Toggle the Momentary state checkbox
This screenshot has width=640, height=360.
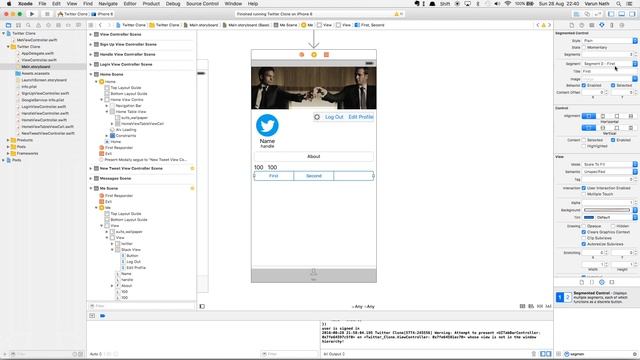coord(584,48)
